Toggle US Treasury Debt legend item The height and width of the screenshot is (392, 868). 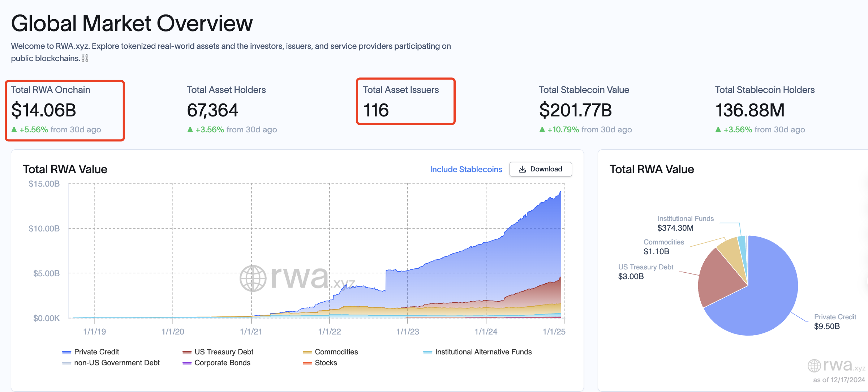pyautogui.click(x=224, y=352)
